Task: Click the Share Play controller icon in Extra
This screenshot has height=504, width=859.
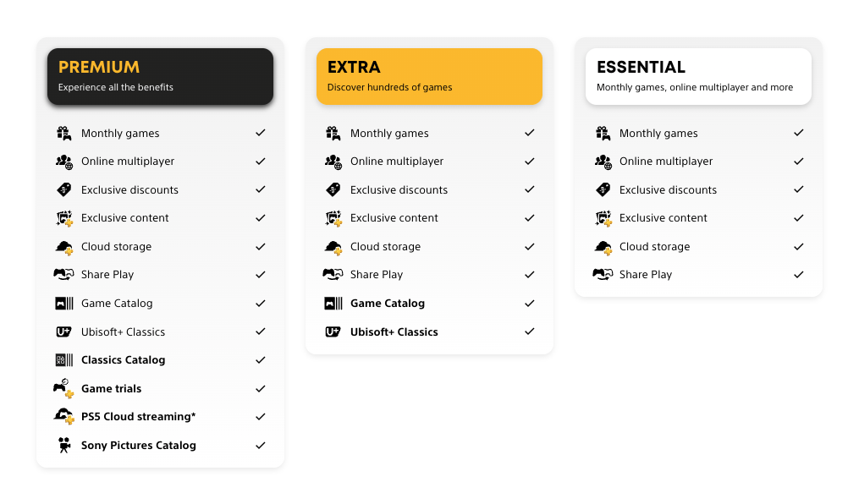Action: click(x=333, y=275)
